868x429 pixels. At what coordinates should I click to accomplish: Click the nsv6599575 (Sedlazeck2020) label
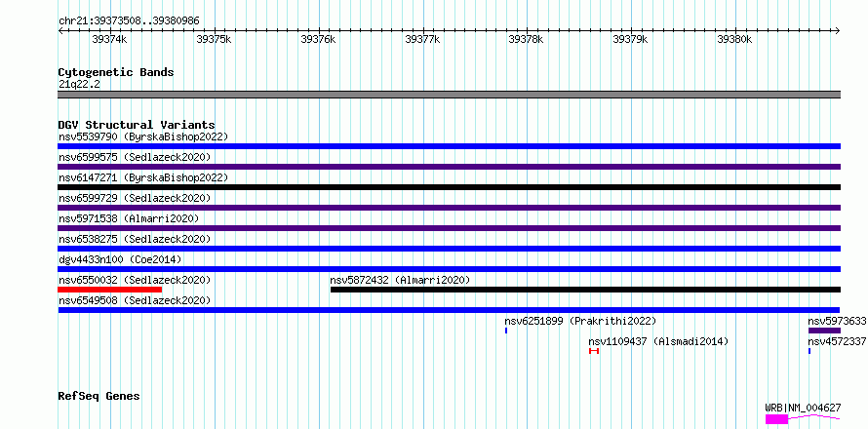(x=135, y=157)
